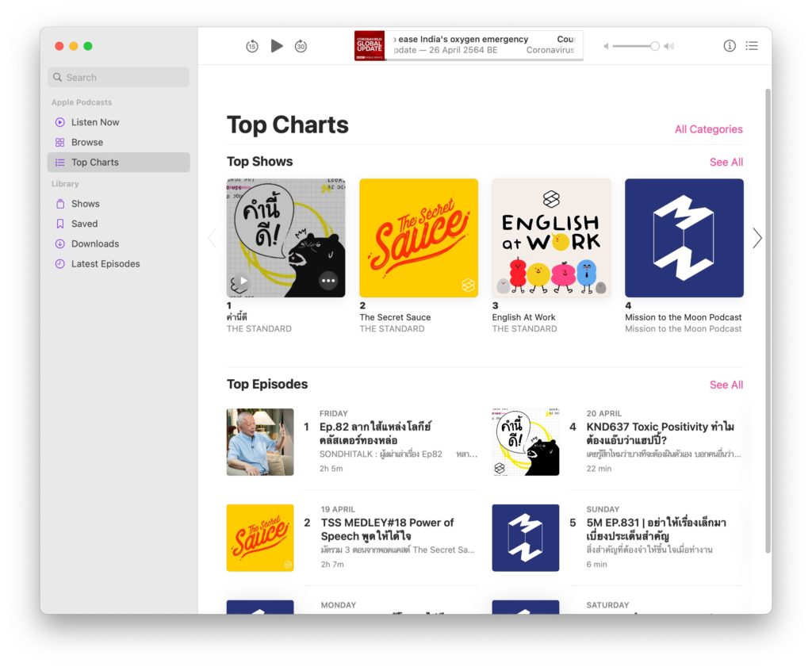Select Browse in the sidebar
The image size is (812, 667).
86,142
